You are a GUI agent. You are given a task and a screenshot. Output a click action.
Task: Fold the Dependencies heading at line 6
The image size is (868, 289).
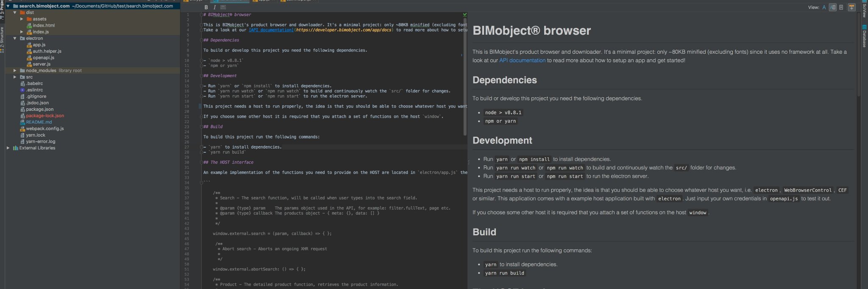pyautogui.click(x=201, y=40)
